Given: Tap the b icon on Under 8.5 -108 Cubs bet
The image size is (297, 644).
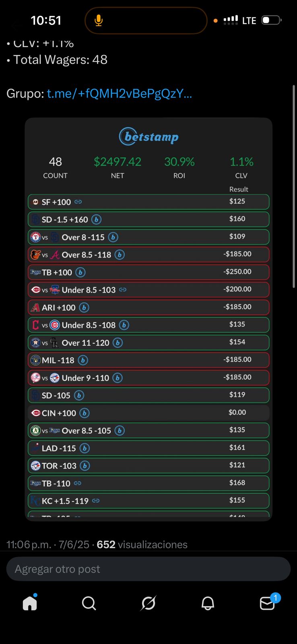Looking at the screenshot, I should (124, 325).
